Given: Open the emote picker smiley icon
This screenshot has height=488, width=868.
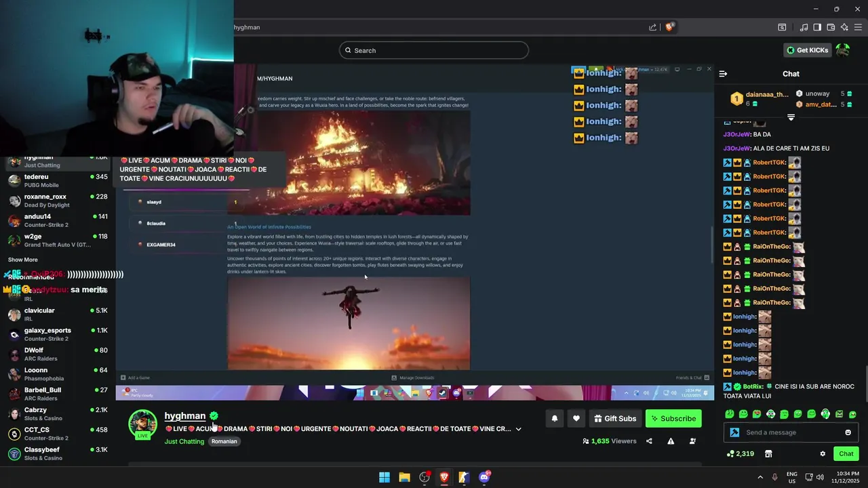Looking at the screenshot, I should [x=848, y=432].
